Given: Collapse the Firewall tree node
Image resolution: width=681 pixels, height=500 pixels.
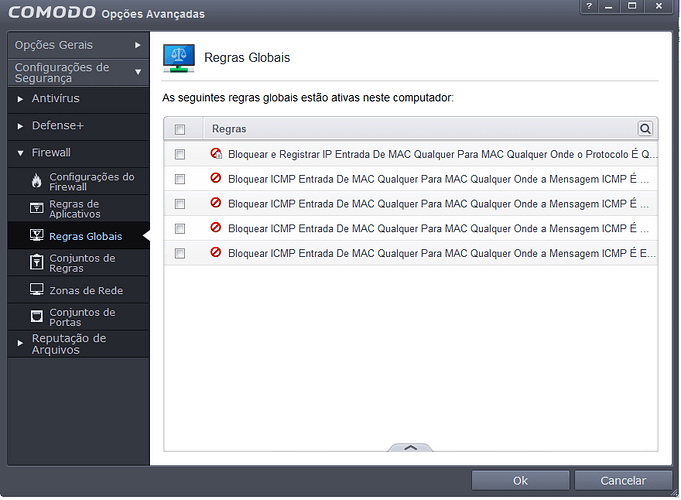Looking at the screenshot, I should click(x=20, y=153).
